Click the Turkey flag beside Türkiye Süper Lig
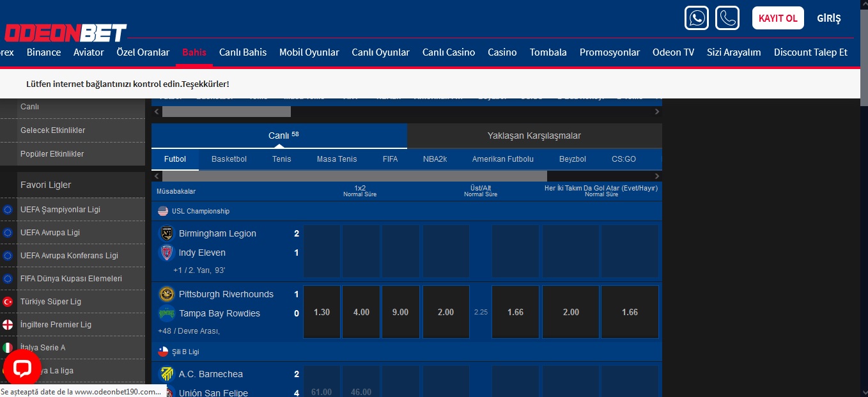This screenshot has height=397, width=868. pyautogui.click(x=8, y=302)
